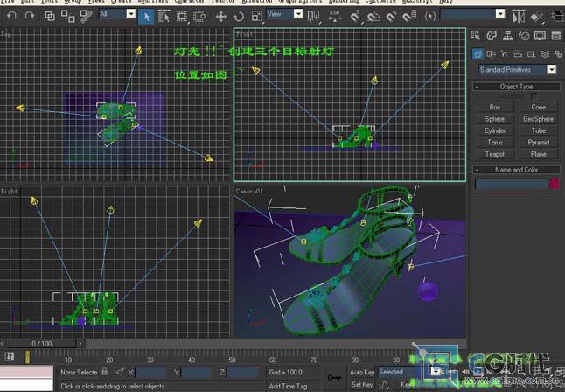Toggle the Auto Key animation mode
Image resolution: width=565 pixels, height=392 pixels.
[361, 372]
